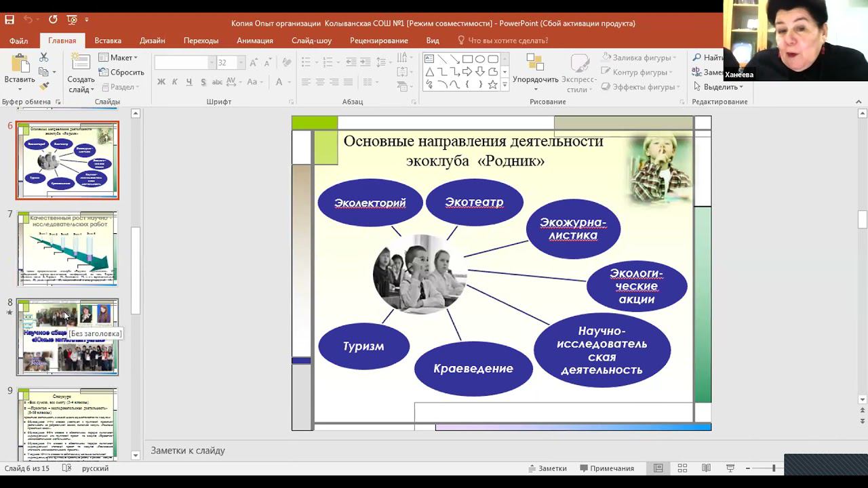Pick the five-point star shape in shapes gallery
This screenshot has width=868, height=488.
[x=493, y=85]
